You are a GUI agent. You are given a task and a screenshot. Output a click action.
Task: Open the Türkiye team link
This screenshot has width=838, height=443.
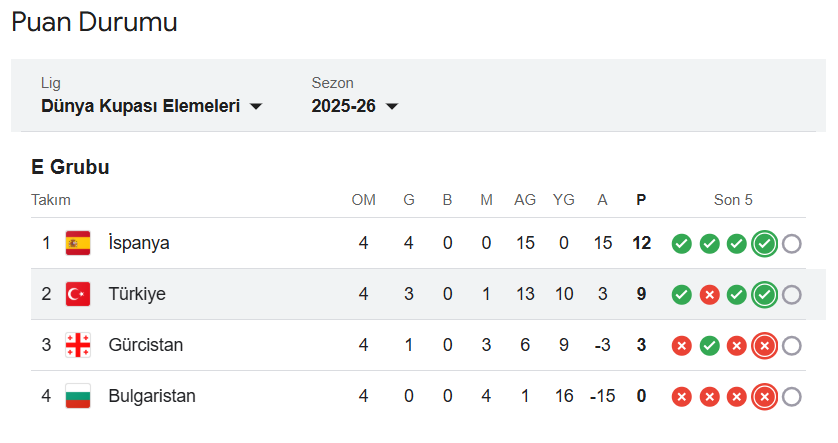tap(137, 294)
